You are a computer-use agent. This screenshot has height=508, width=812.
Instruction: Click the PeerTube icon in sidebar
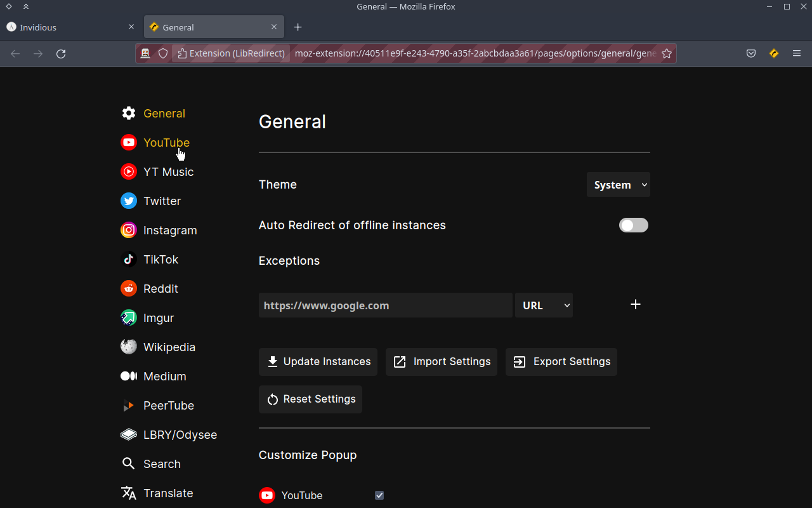129,405
